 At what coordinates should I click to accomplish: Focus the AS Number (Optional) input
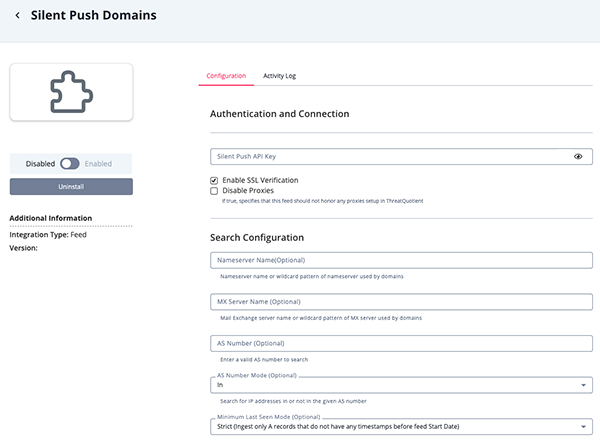pos(401,344)
